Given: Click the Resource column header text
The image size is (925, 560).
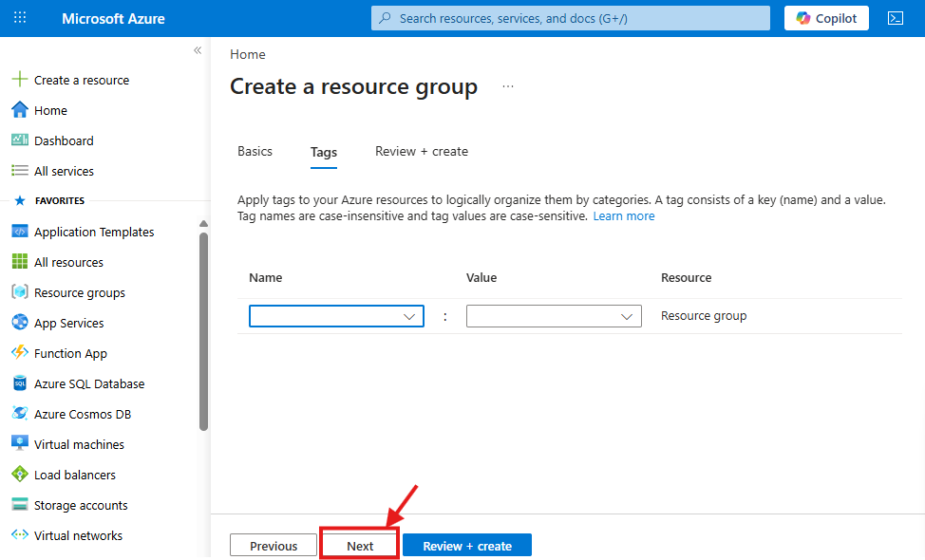Looking at the screenshot, I should [686, 278].
